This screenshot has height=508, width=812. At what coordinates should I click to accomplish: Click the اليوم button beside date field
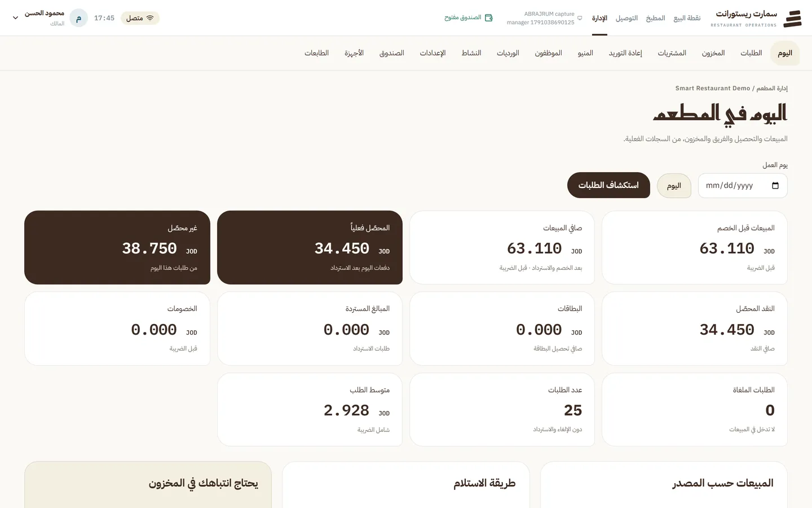coord(674,186)
